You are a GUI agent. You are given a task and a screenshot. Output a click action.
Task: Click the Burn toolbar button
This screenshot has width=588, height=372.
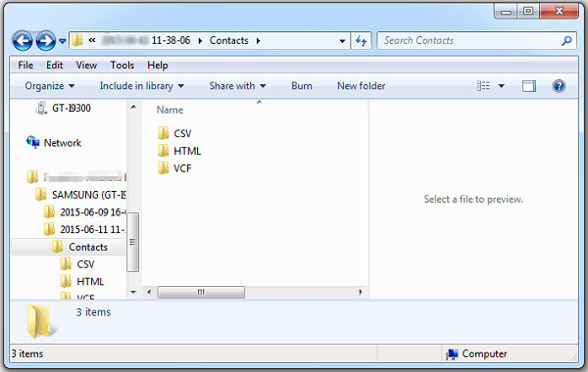point(302,86)
